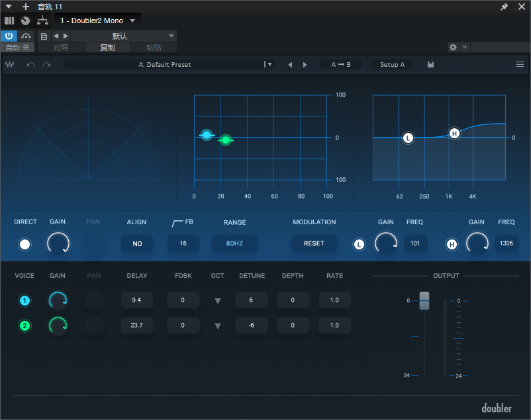Open the preset file page icon
The width and height of the screenshot is (531, 420).
[44, 36]
